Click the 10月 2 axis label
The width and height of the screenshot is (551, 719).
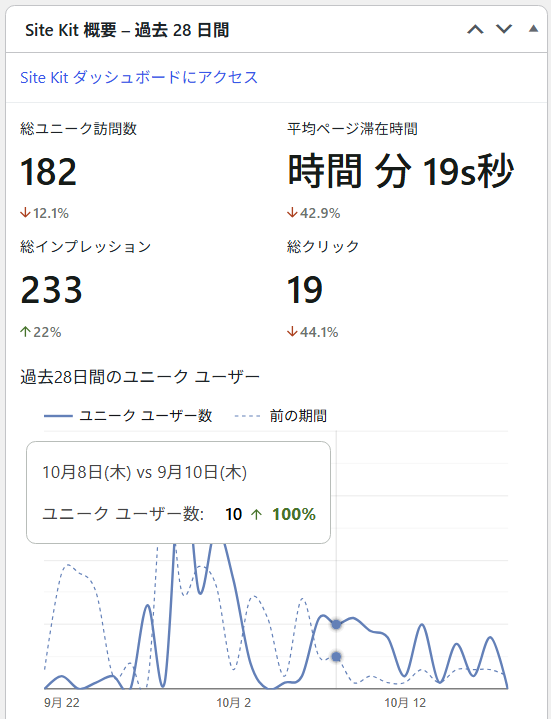(x=233, y=703)
